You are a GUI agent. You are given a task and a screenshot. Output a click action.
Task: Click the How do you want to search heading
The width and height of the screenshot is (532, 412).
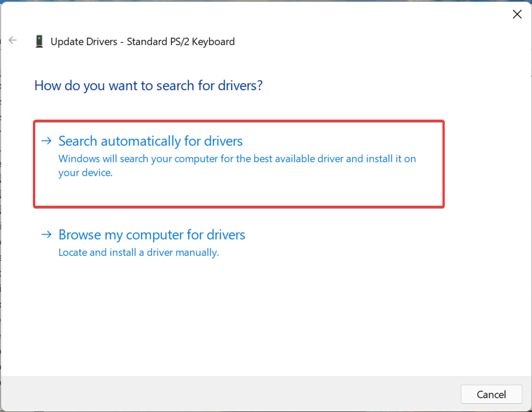pos(148,85)
